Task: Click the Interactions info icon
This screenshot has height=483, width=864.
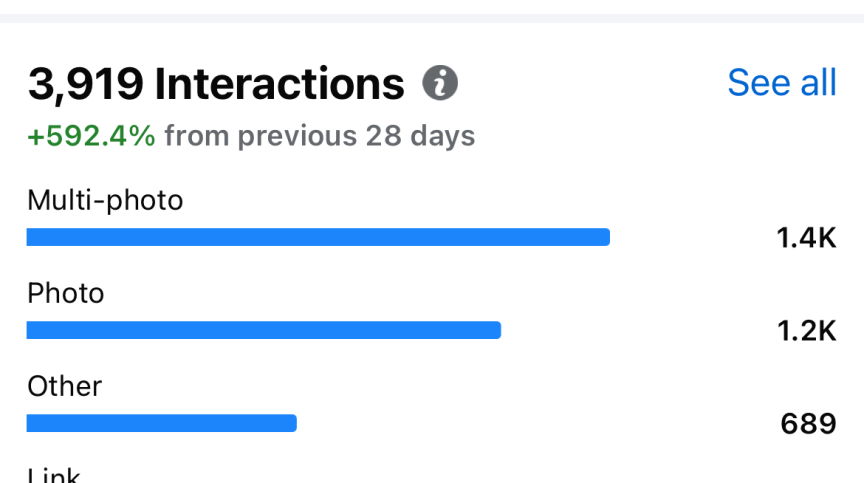Action: click(440, 83)
